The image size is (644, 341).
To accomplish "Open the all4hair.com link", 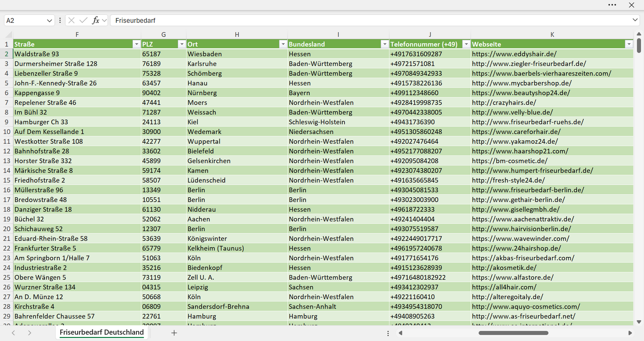I will 504,287.
